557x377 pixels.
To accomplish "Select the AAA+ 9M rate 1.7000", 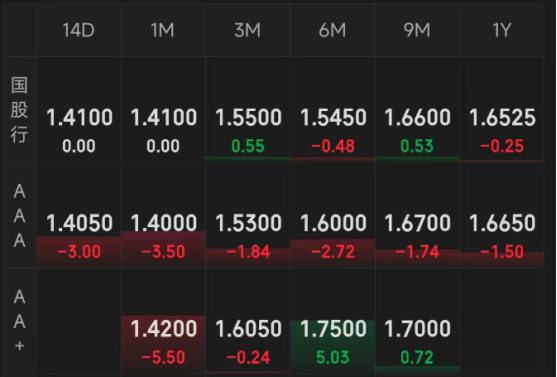I will pos(417,329).
